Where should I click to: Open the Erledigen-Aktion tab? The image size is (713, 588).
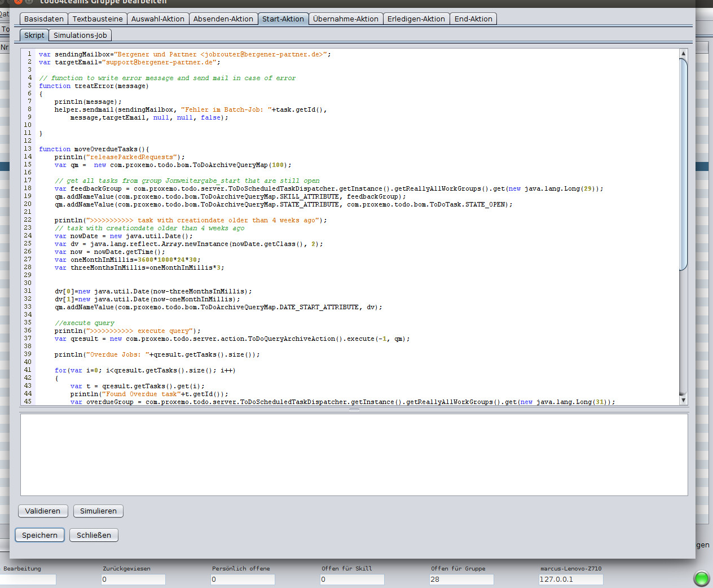416,19
